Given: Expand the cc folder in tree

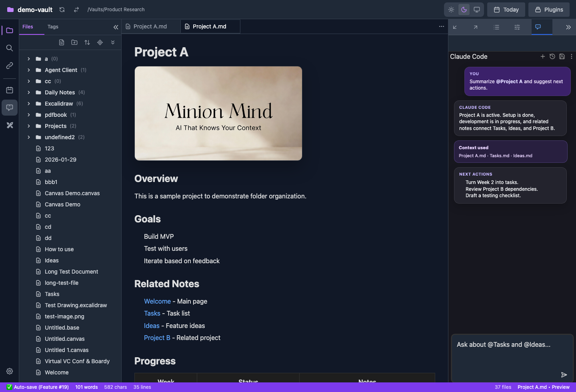Looking at the screenshot, I should [29, 81].
